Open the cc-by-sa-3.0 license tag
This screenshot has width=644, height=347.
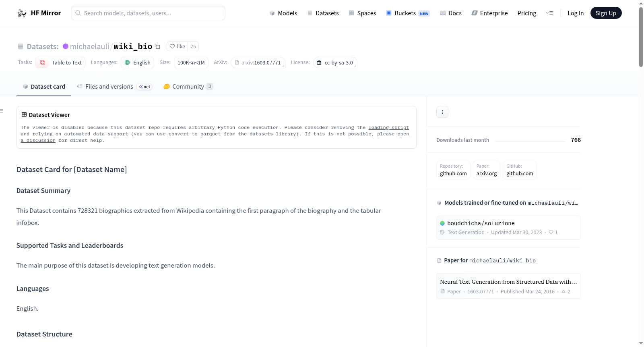335,62
